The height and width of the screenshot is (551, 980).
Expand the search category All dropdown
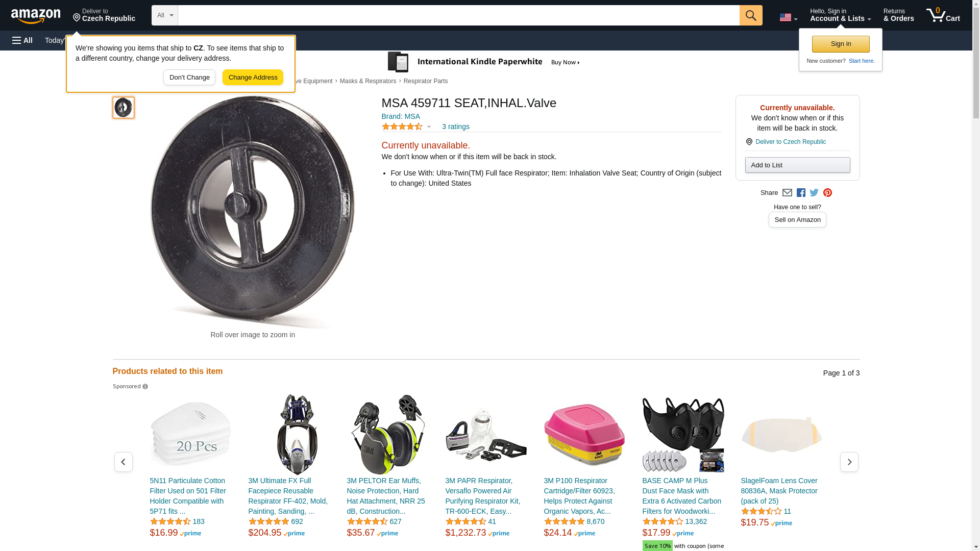pos(164,15)
